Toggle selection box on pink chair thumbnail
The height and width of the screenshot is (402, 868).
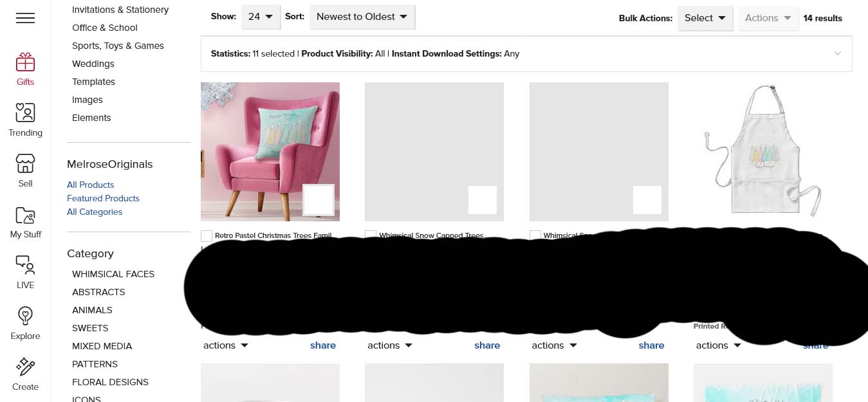tap(319, 199)
